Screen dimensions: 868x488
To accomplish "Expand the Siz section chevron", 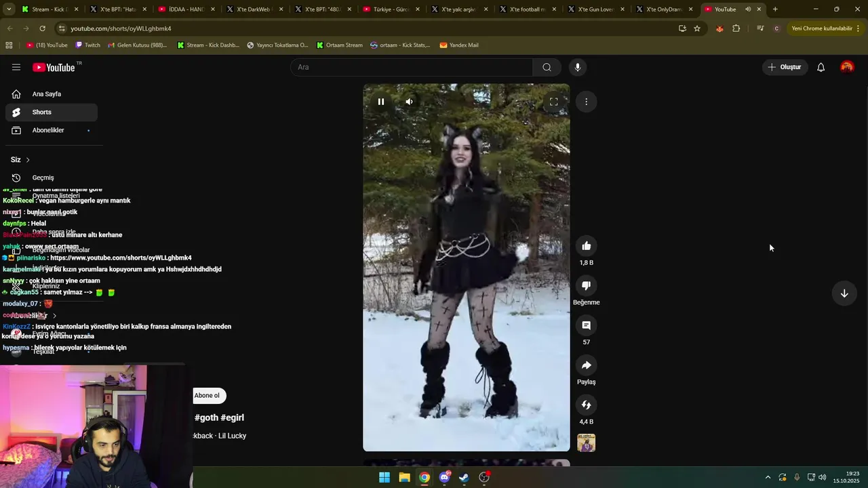I will tap(28, 160).
